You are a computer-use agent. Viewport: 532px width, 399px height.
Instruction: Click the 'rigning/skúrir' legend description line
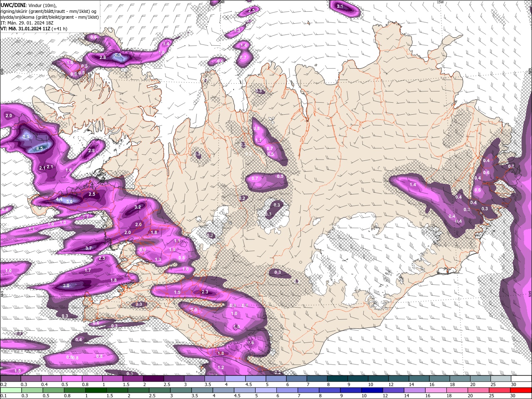[x=49, y=11]
